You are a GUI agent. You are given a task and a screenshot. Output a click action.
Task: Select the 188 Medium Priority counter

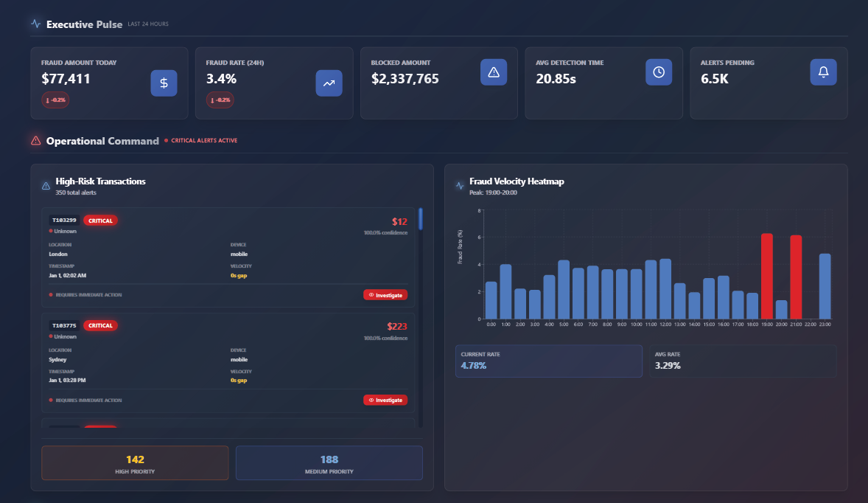tap(329, 462)
